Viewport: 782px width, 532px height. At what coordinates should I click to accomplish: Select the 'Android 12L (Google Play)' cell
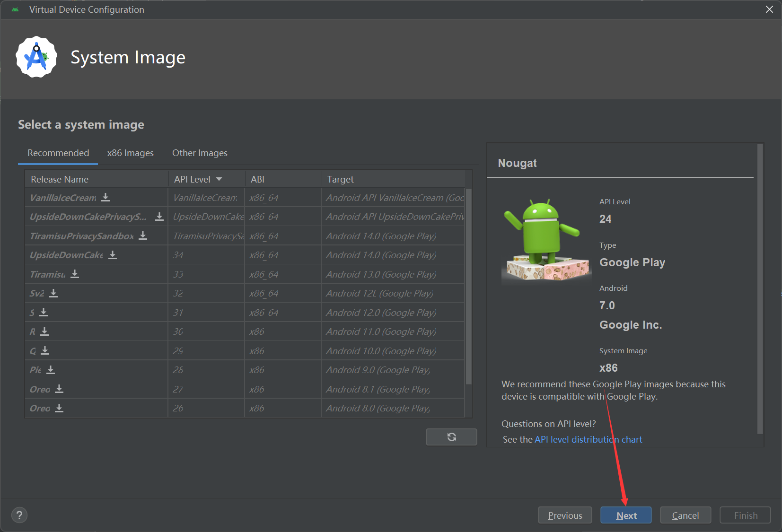(x=393, y=293)
